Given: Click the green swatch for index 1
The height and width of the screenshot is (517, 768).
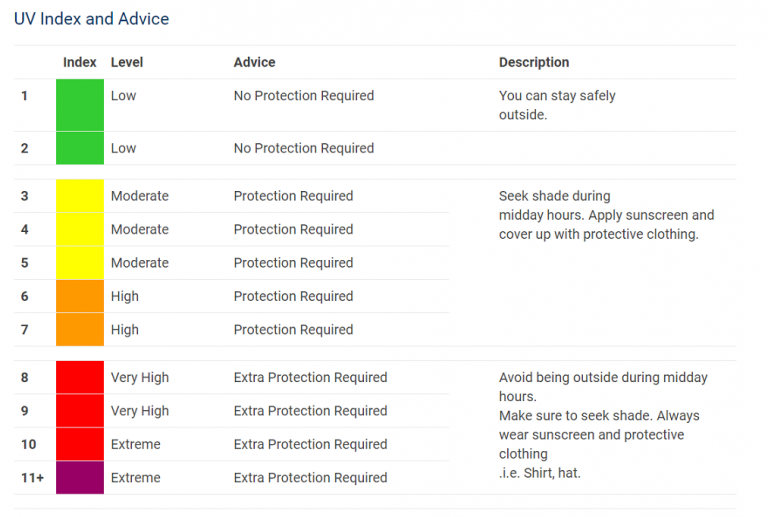Looking at the screenshot, I should click(80, 105).
